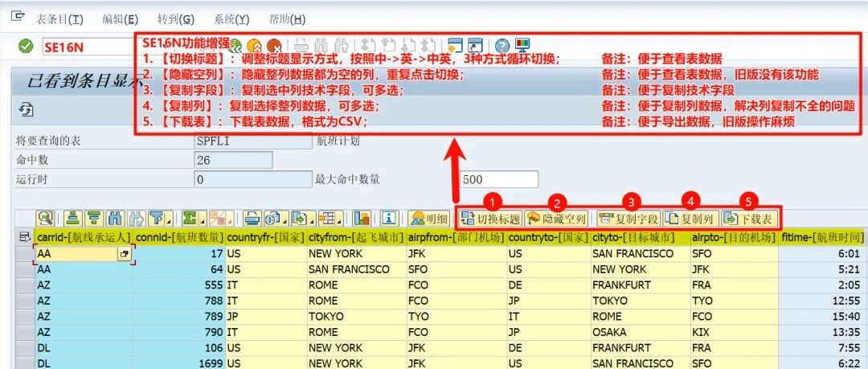Viewport: 868px width, 369px height.
Task: Click the connid cell with value 1699
Action: pos(179,363)
